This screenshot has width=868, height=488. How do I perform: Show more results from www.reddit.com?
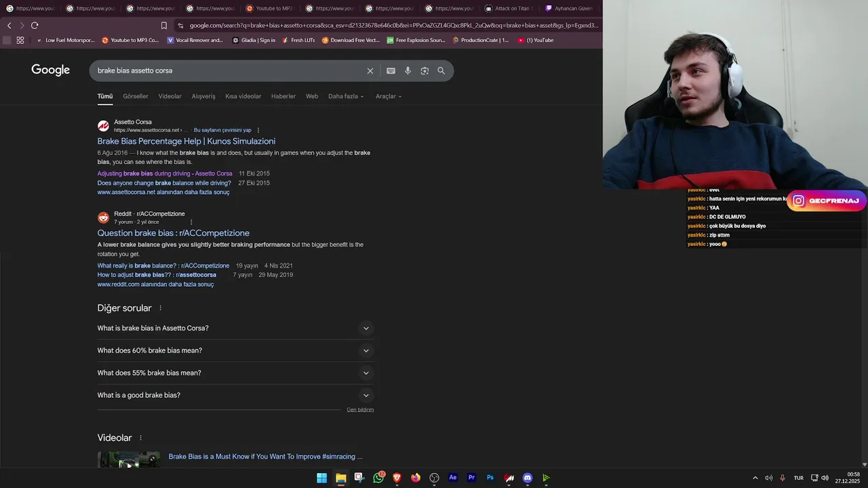(155, 285)
